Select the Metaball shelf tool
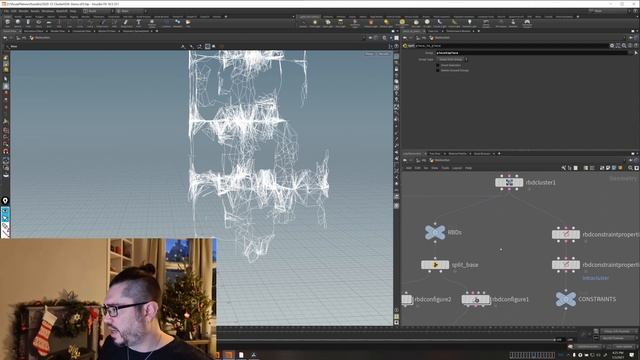The image size is (640, 360). pos(177,24)
